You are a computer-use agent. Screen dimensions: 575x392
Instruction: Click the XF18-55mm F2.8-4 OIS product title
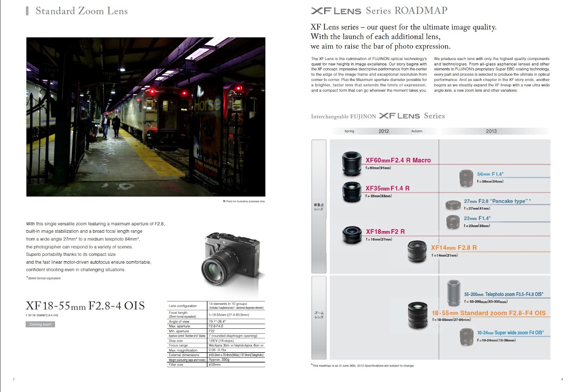click(85, 306)
